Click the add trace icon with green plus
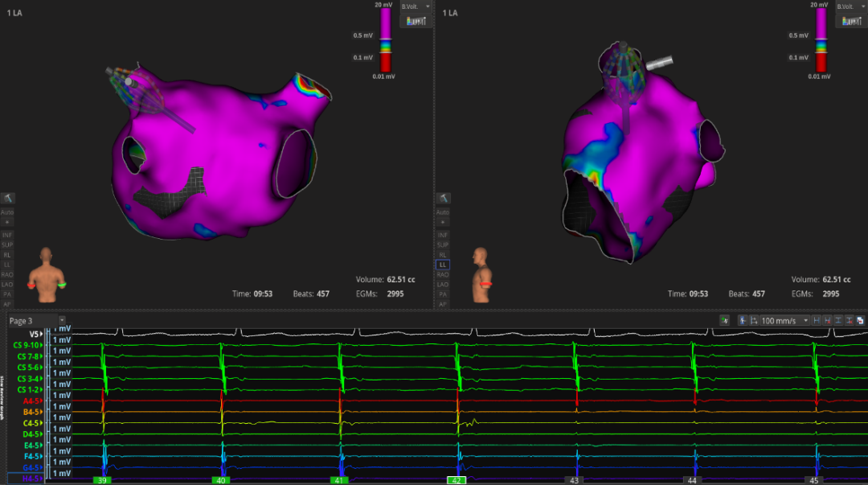The width and height of the screenshot is (868, 485). click(x=723, y=320)
